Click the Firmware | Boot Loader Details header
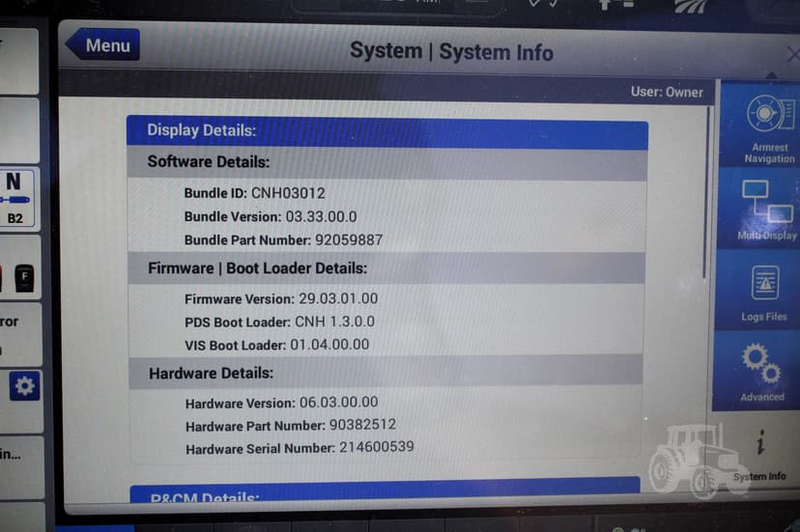The width and height of the screenshot is (800, 532). tap(386, 268)
